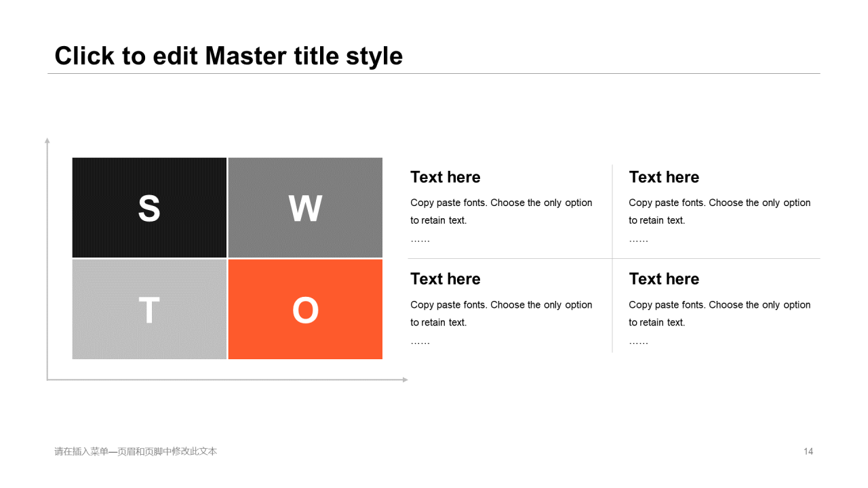The image size is (868, 488).
Task: Click the dark gray W quadrant box
Action: [x=305, y=207]
